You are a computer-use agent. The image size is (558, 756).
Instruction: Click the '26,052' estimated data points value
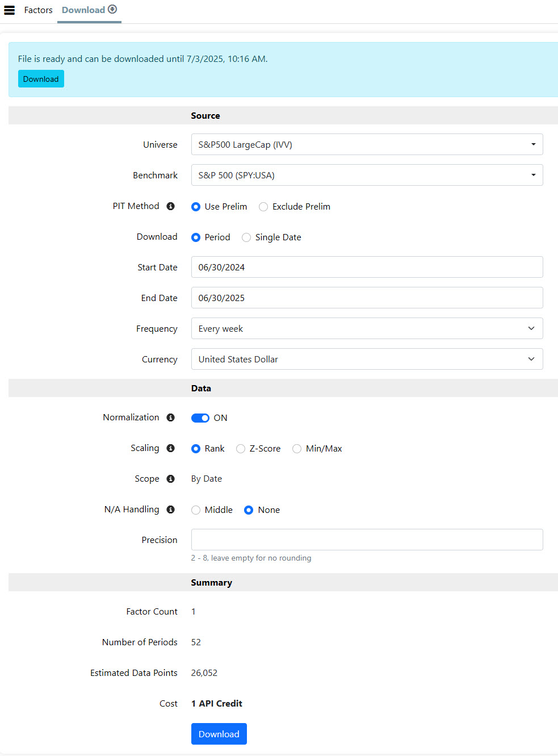coord(204,673)
